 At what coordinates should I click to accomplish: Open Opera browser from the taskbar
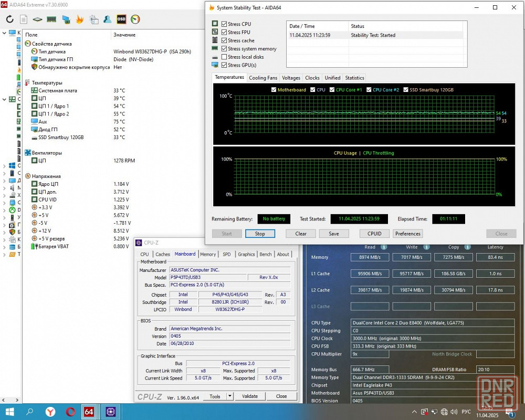pyautogui.click(x=70, y=412)
